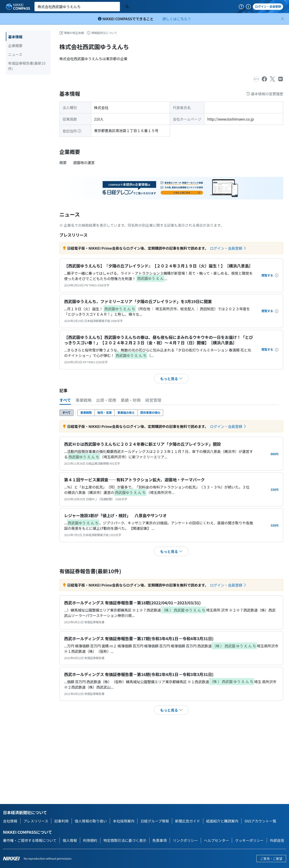Open クッキーポリシー footer link

(249, 841)
